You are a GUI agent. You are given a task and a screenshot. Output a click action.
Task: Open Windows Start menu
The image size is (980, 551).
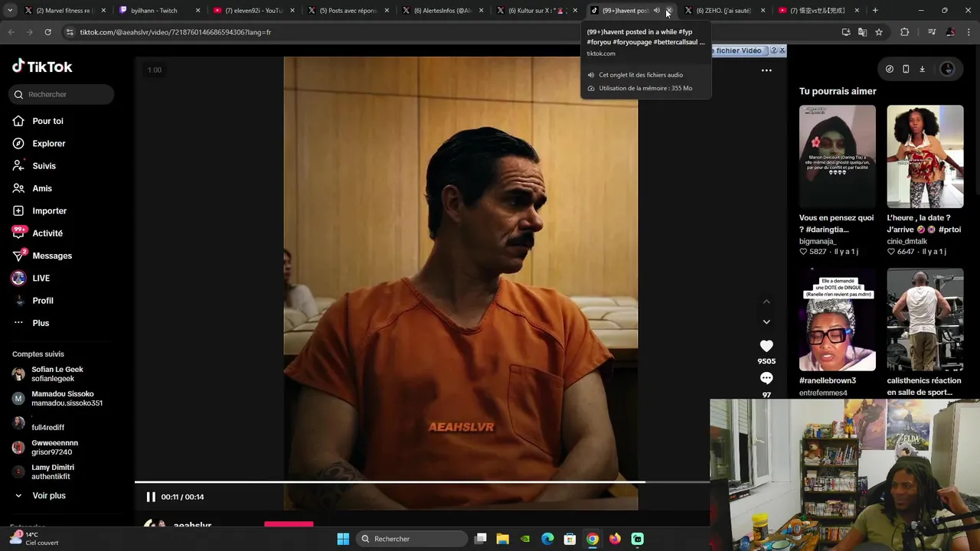pyautogui.click(x=343, y=539)
